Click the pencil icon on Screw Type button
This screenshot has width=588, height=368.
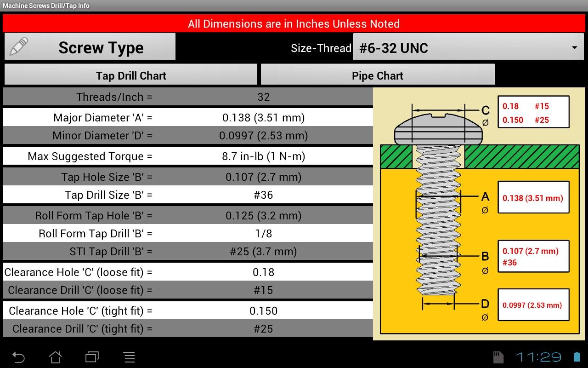(x=17, y=46)
